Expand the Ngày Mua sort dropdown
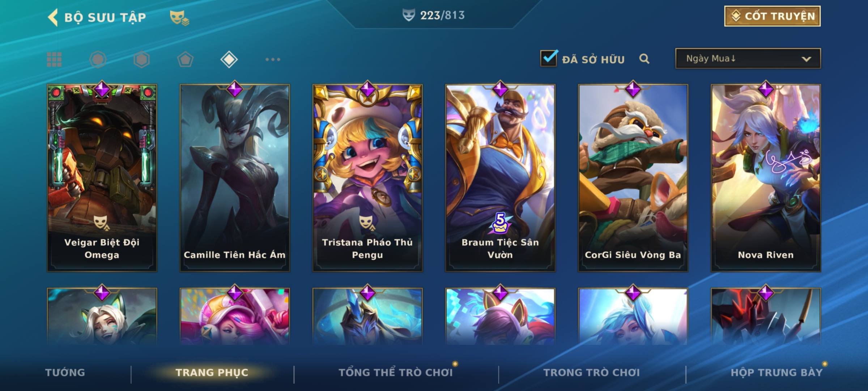The width and height of the screenshot is (868, 391). (748, 58)
